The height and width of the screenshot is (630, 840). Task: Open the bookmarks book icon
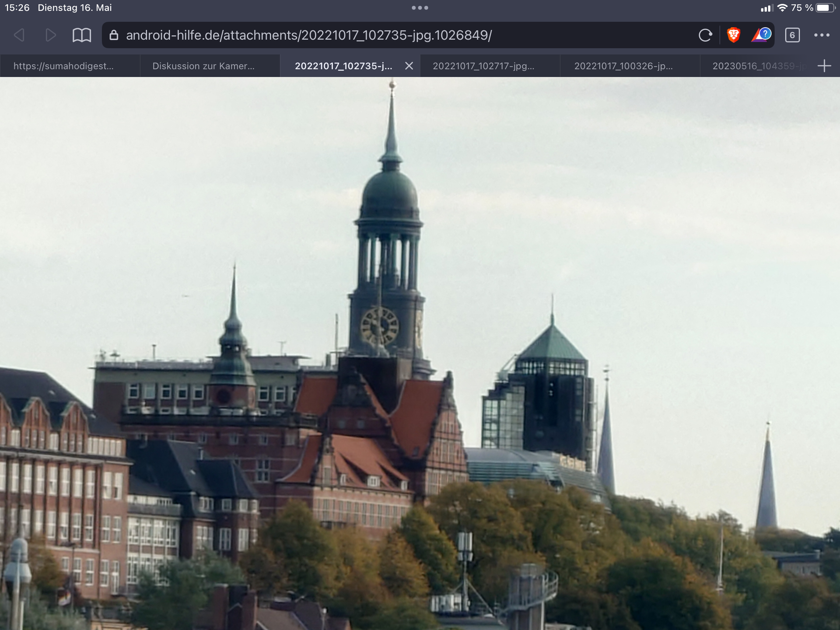tap(82, 35)
